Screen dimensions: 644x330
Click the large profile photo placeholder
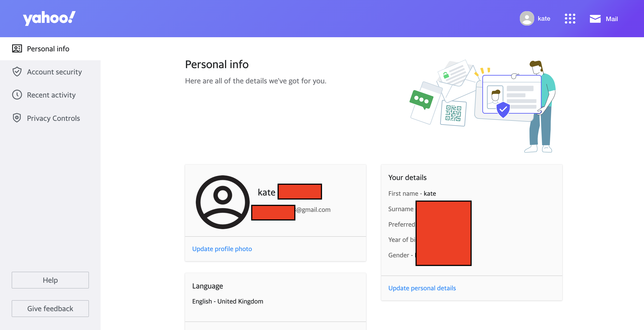coord(222,202)
